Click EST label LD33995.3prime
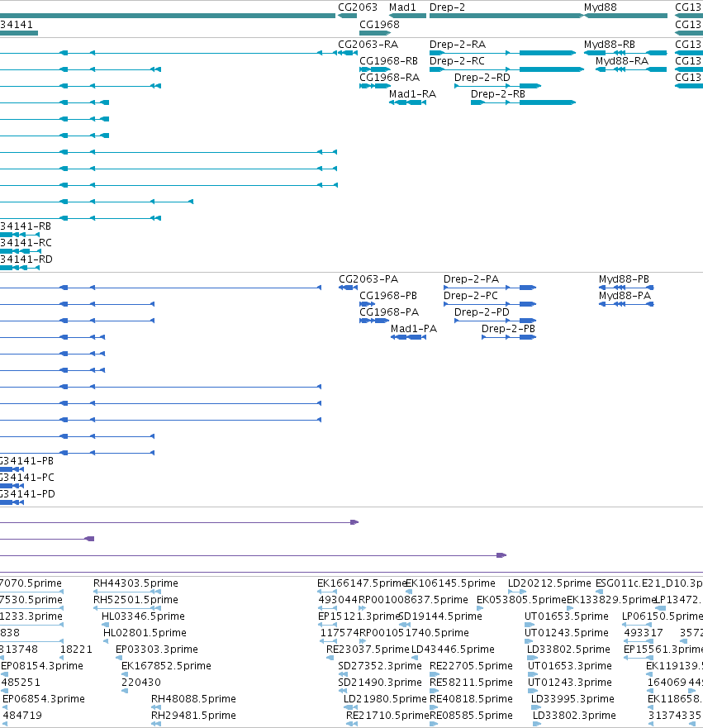703x728 pixels. point(572,699)
